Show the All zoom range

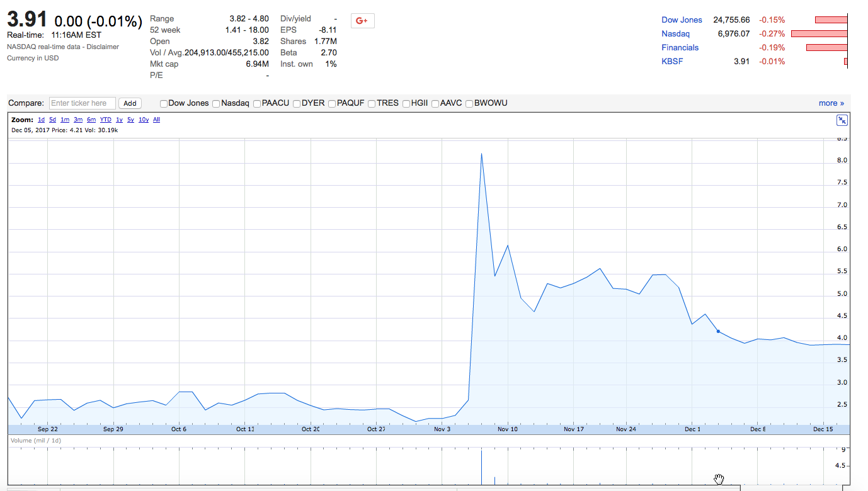156,120
